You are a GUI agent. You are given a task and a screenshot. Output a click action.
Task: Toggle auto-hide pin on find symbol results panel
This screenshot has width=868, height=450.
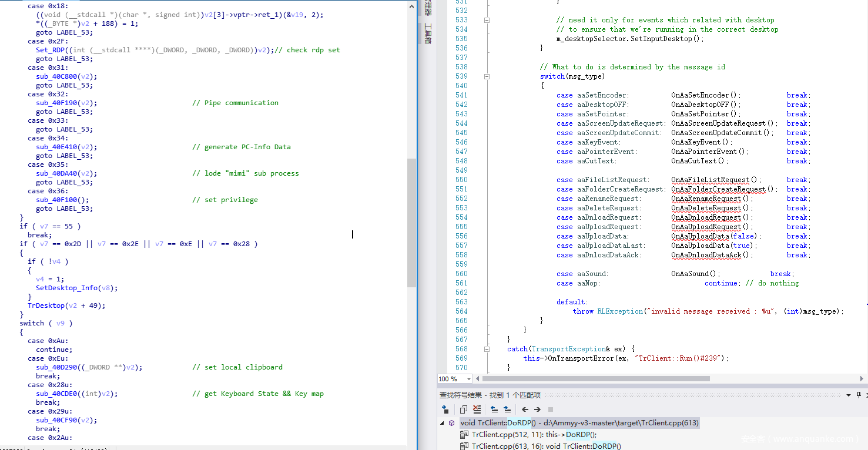[859, 395]
